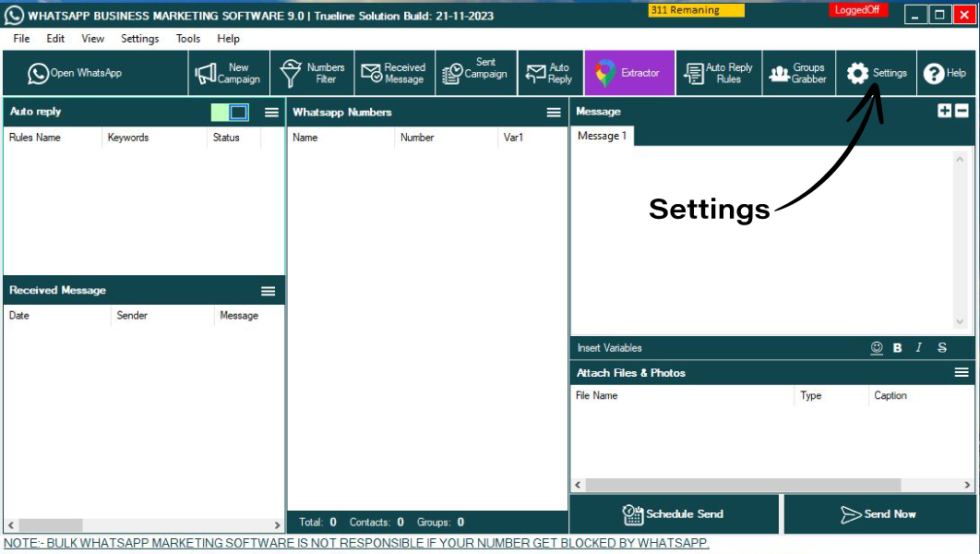Remove message with the minus icon
The width and height of the screenshot is (980, 554).
[962, 111]
